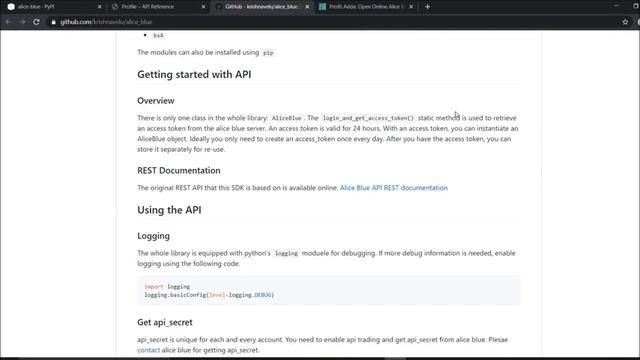Screen dimensions: 640x360
Task: Click the logging.basicConfig code line
Action: (209, 295)
